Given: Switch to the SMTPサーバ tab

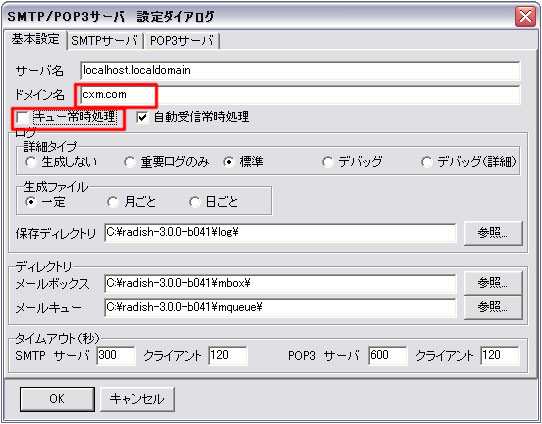Looking at the screenshot, I should 105,41.
